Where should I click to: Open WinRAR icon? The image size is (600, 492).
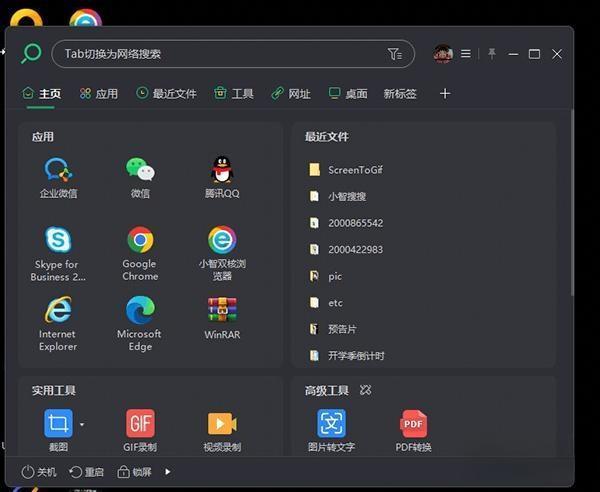pos(222,310)
